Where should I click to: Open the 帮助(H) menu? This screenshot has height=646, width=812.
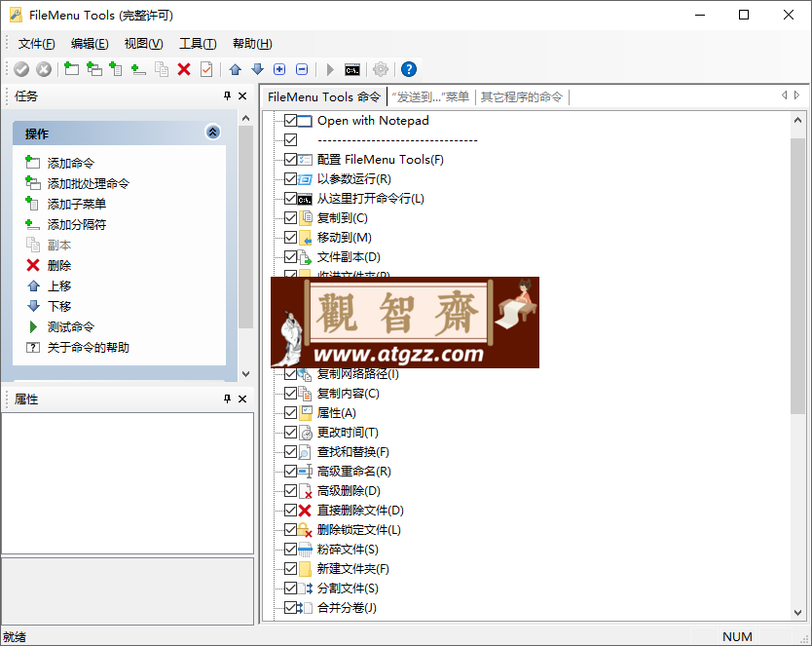pos(252,44)
